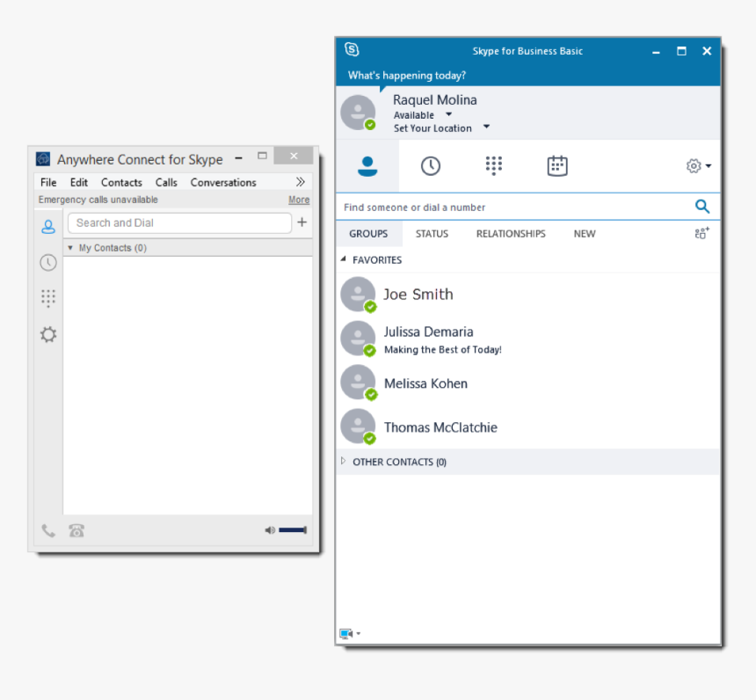Open the Available status dropdown arrow
Viewport: 756px width, 700px height.
[x=449, y=115]
